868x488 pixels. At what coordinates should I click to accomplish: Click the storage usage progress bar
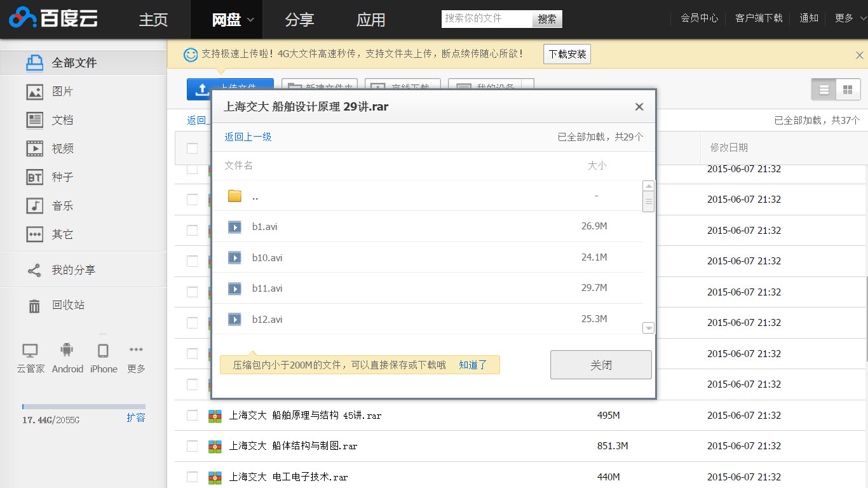[83, 407]
